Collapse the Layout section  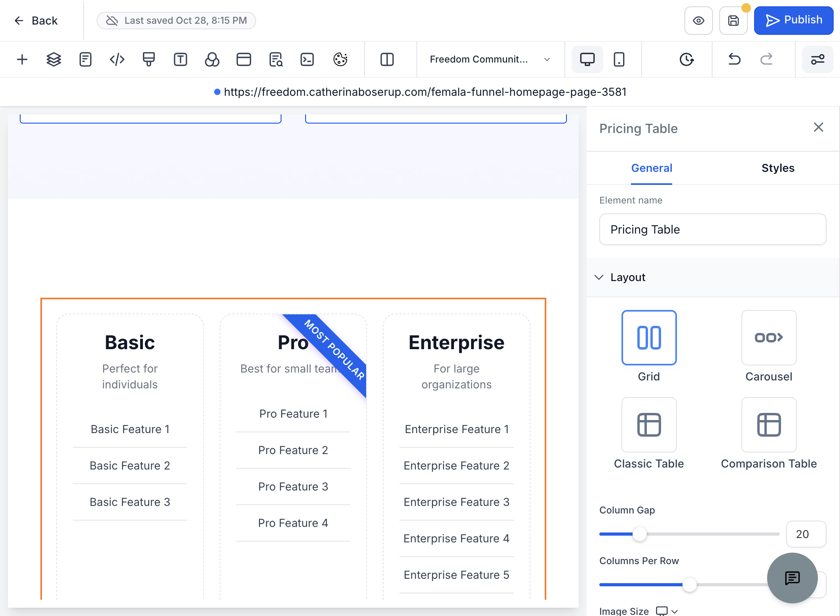(713, 278)
